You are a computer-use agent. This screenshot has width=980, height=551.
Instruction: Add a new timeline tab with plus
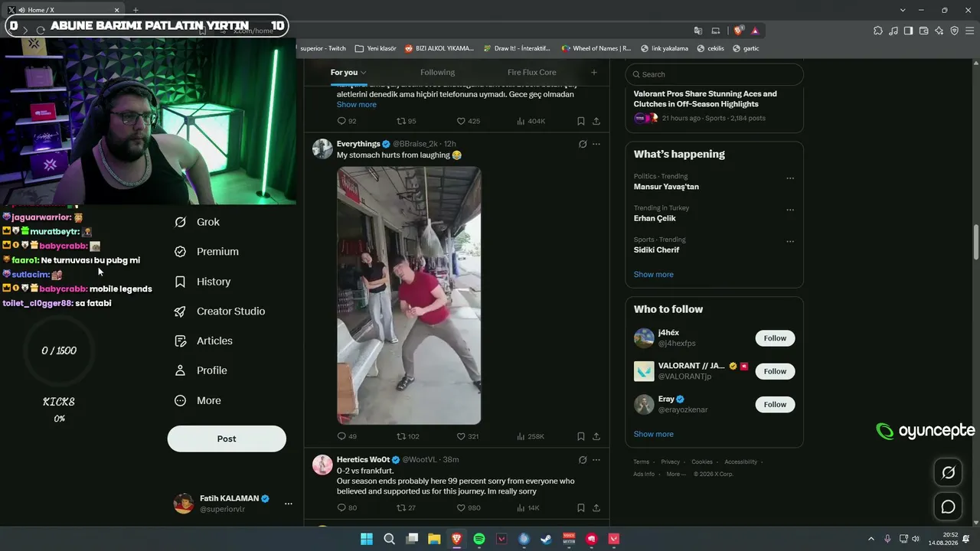[593, 73]
